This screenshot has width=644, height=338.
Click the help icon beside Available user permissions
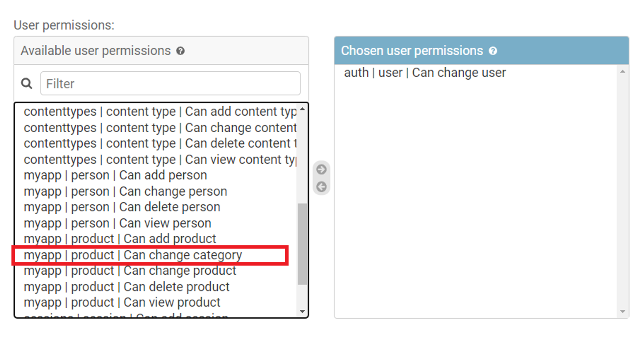180,51
